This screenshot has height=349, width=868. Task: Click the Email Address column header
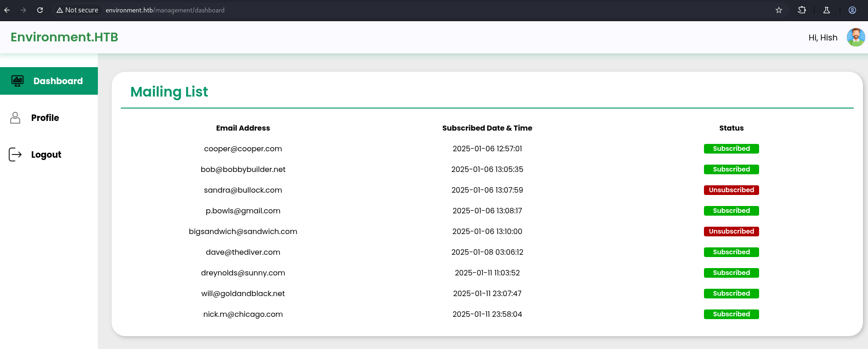243,128
